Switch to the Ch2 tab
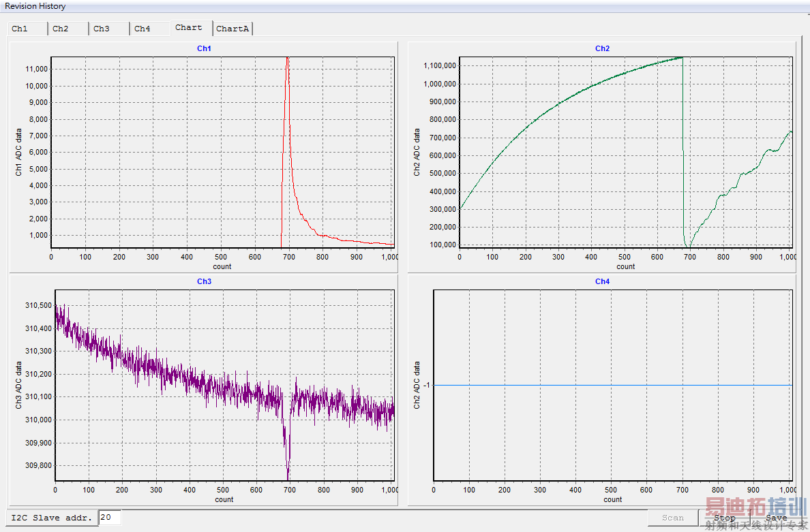Viewport: 810px width, 532px height. point(68,29)
